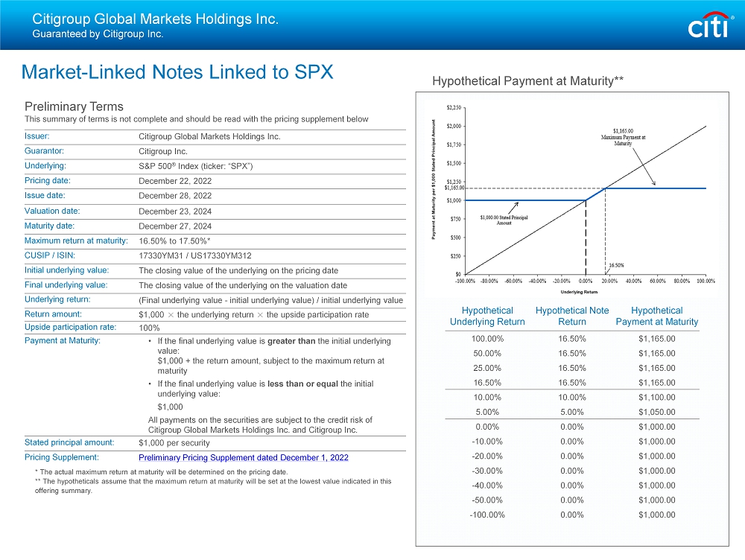Click the Upside participation rate value 100%

150,328
